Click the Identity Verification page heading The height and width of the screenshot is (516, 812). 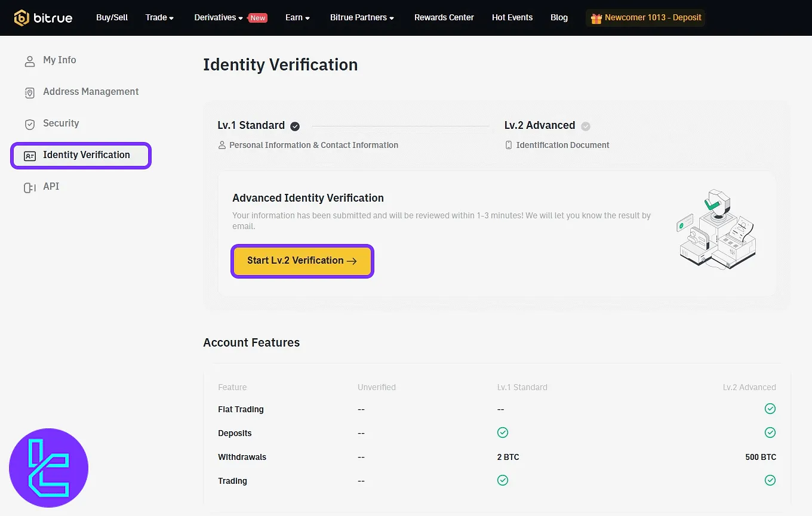tap(281, 65)
